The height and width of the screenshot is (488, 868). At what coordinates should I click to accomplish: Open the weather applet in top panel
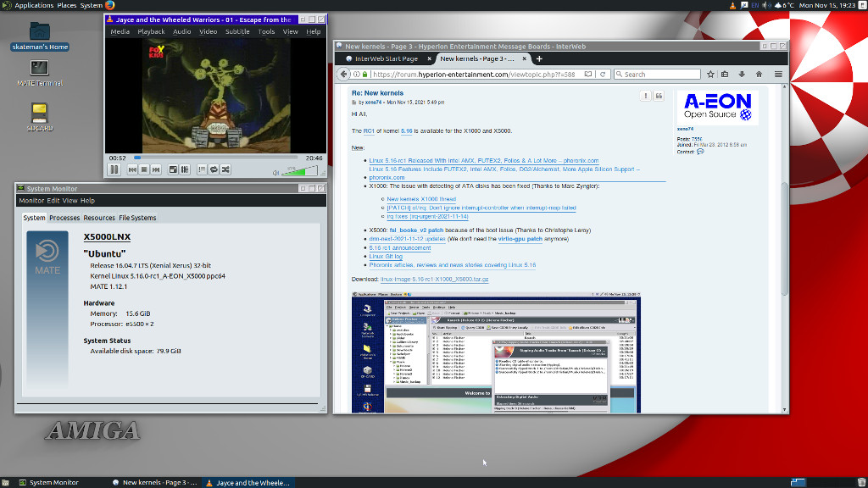[785, 6]
